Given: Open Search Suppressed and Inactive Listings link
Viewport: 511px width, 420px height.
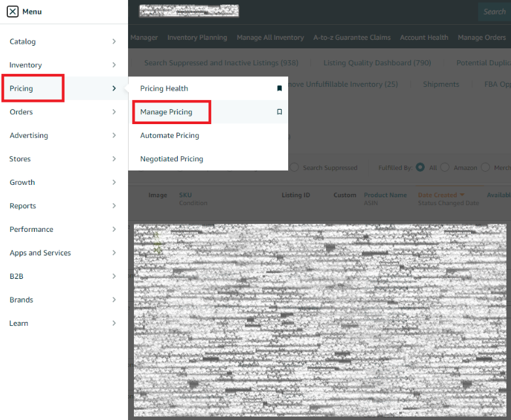Looking at the screenshot, I should 222,63.
